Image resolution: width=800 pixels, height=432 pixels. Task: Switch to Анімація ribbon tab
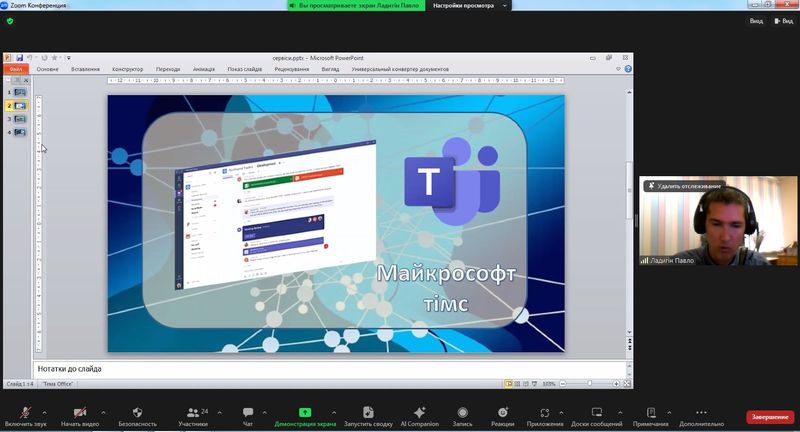[204, 69]
